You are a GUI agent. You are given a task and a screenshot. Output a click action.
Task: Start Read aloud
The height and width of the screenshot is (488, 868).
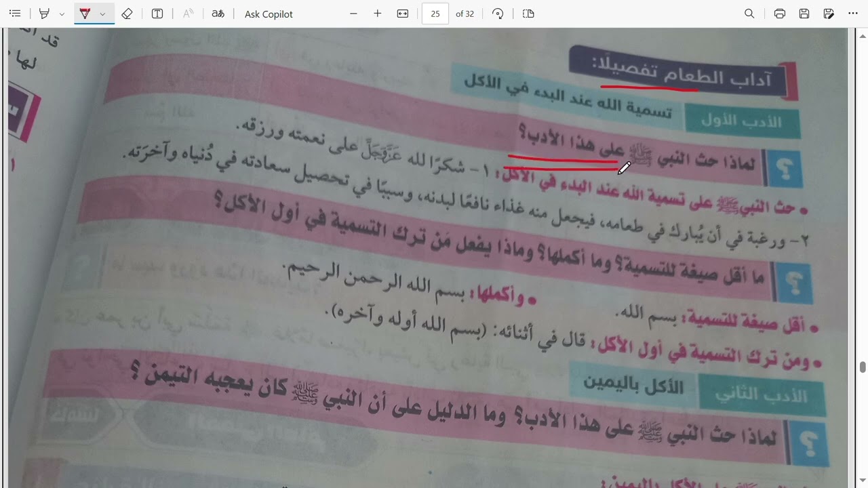pyautogui.click(x=188, y=14)
